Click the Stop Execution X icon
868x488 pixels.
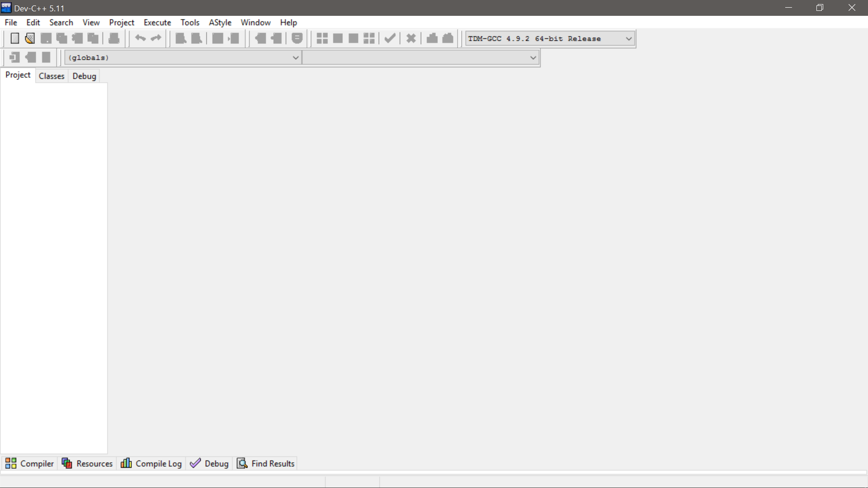411,38
